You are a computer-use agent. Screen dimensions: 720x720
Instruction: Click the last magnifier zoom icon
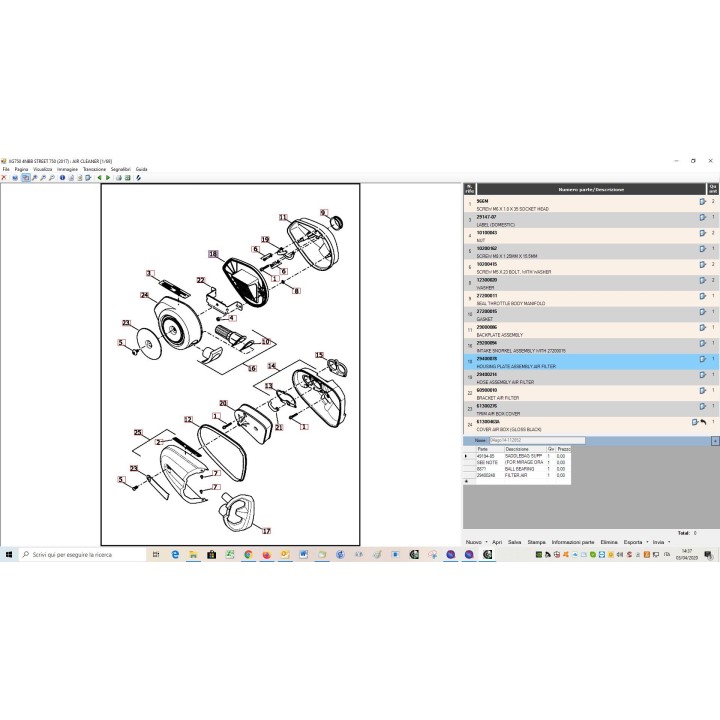[x=51, y=178]
